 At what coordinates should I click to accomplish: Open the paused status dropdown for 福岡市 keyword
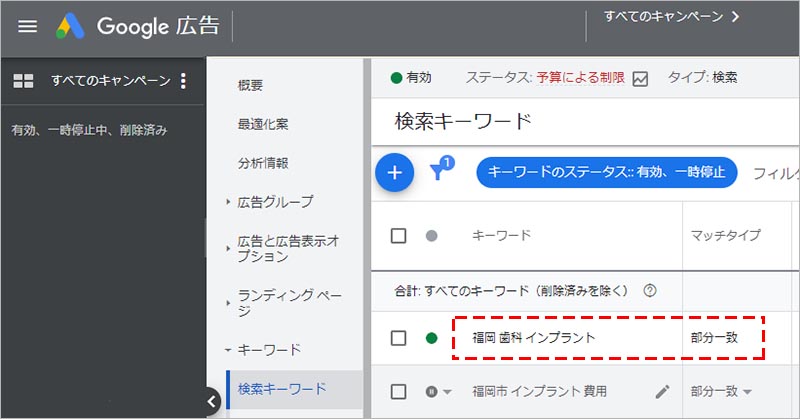(438, 391)
